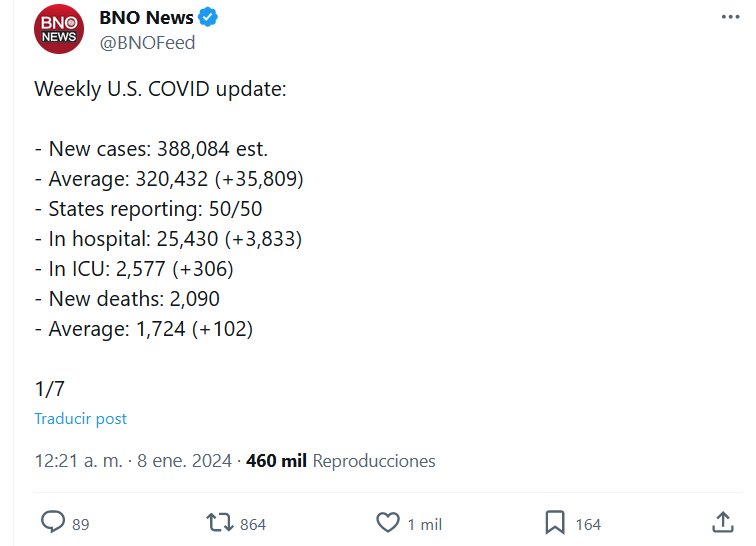Open the share post upload icon
This screenshot has width=756, height=546.
723,522
